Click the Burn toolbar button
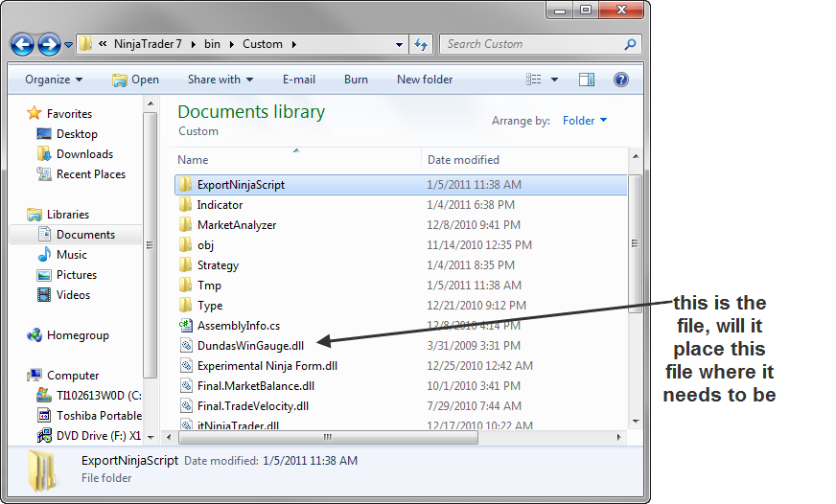836x504 pixels. 356,80
